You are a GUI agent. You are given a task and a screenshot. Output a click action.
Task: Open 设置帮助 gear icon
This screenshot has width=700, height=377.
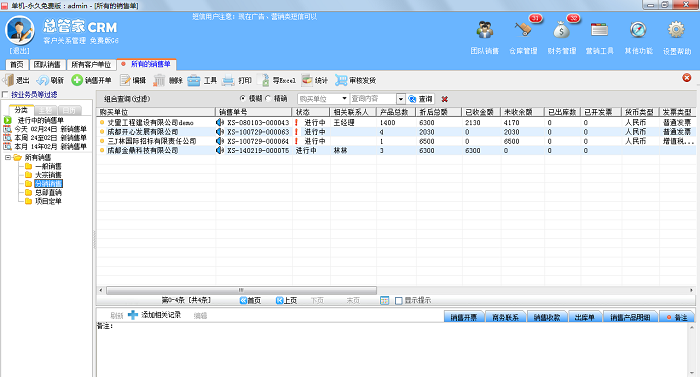coord(676,30)
